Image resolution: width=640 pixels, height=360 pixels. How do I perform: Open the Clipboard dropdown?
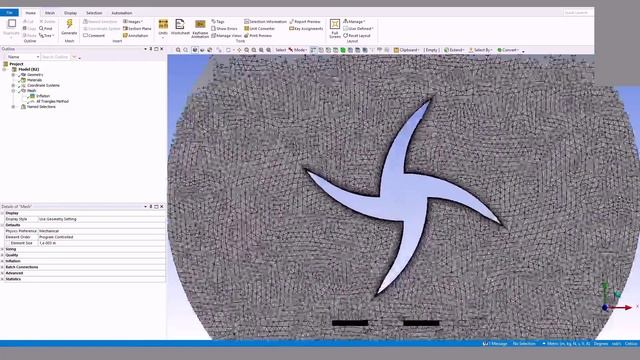406,50
